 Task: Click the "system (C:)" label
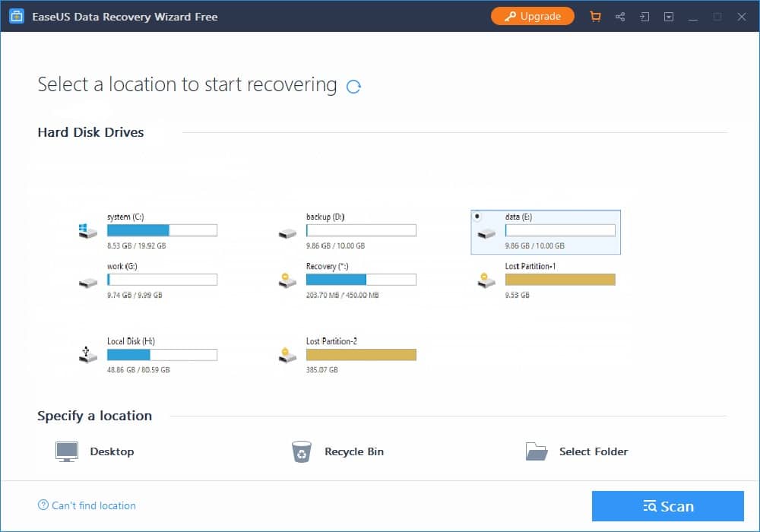125,217
